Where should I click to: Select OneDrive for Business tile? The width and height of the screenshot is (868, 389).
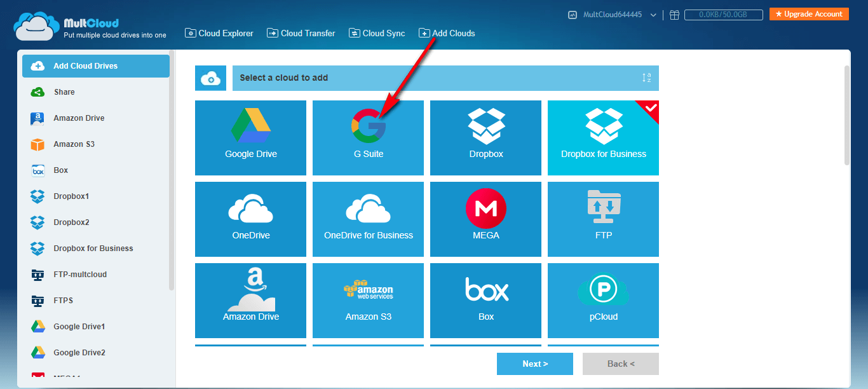coord(368,219)
